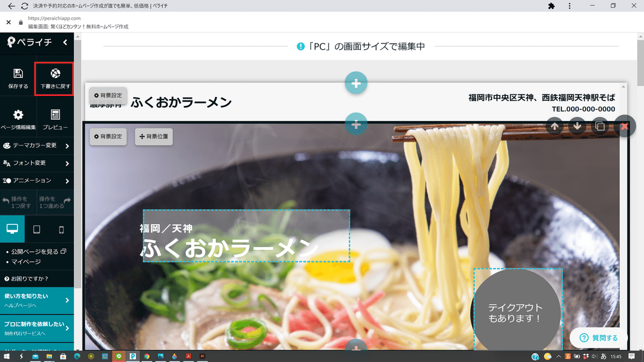Select テイクアウトもあります！ circle
Image resolution: width=644 pixels, height=362 pixels.
click(x=516, y=313)
